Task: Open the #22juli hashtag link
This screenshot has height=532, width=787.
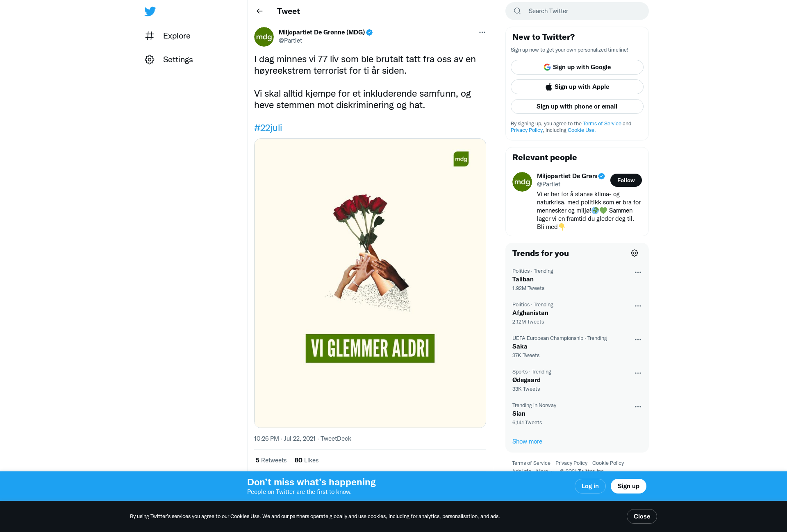Action: pyautogui.click(x=268, y=128)
